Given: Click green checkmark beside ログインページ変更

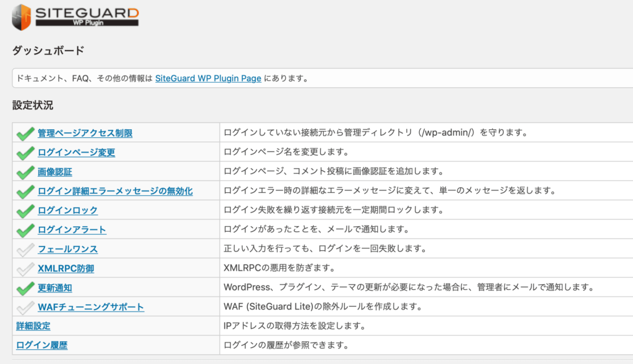Looking at the screenshot, I should click(x=25, y=153).
